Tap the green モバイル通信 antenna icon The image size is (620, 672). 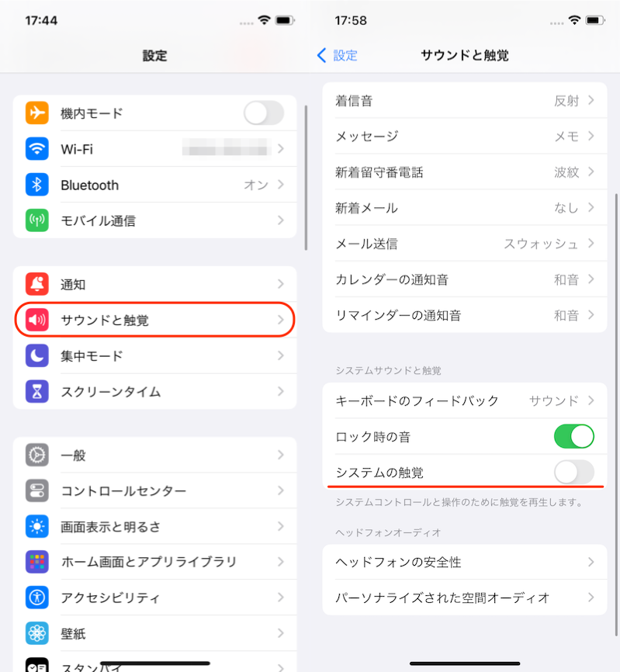[x=36, y=220]
